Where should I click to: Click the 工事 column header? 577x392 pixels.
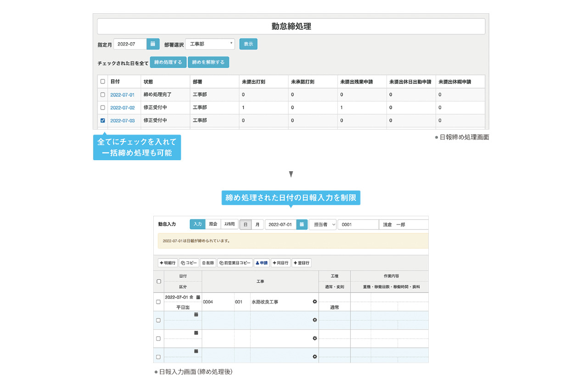pyautogui.click(x=260, y=281)
